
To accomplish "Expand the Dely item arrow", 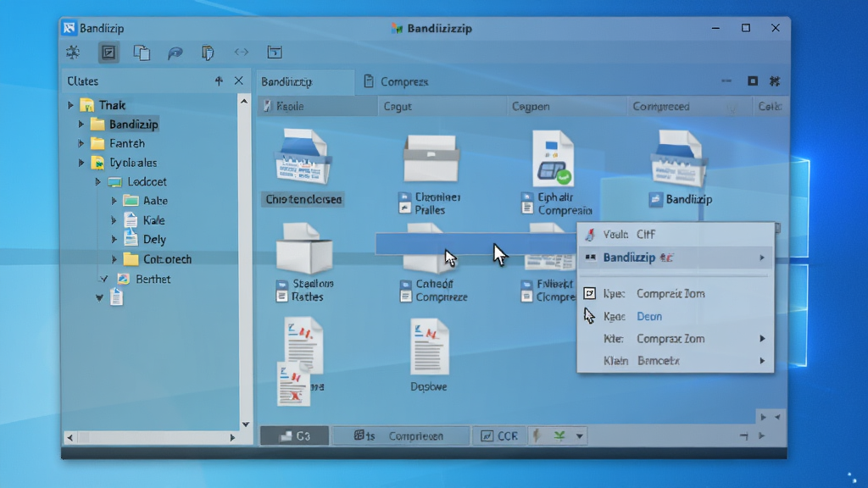I will pyautogui.click(x=114, y=240).
